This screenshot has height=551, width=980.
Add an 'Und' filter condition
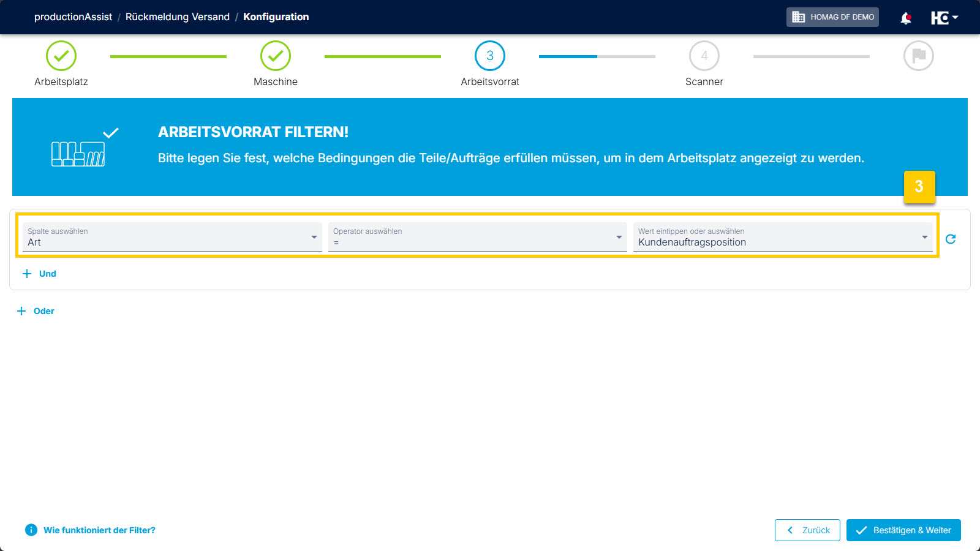40,274
